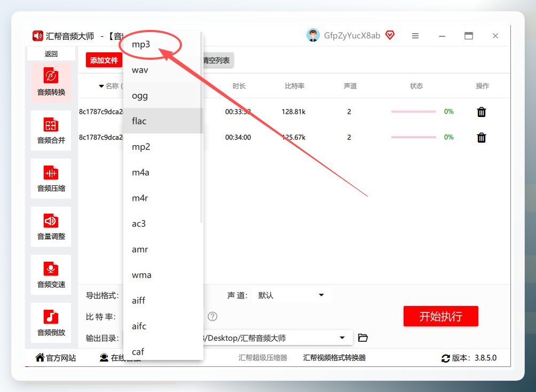The height and width of the screenshot is (392, 536).
Task: Expand the output directory path dropdown
Action: 342,338
